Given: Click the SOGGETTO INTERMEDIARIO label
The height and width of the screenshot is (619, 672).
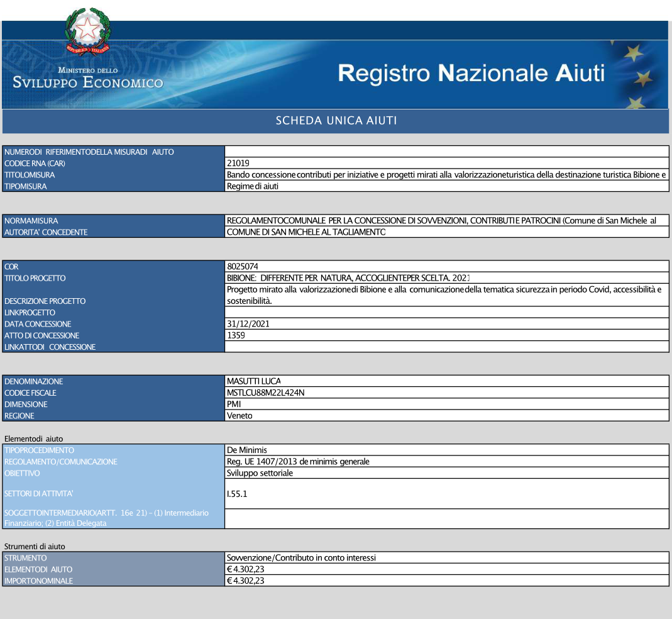Looking at the screenshot, I should tap(106, 518).
